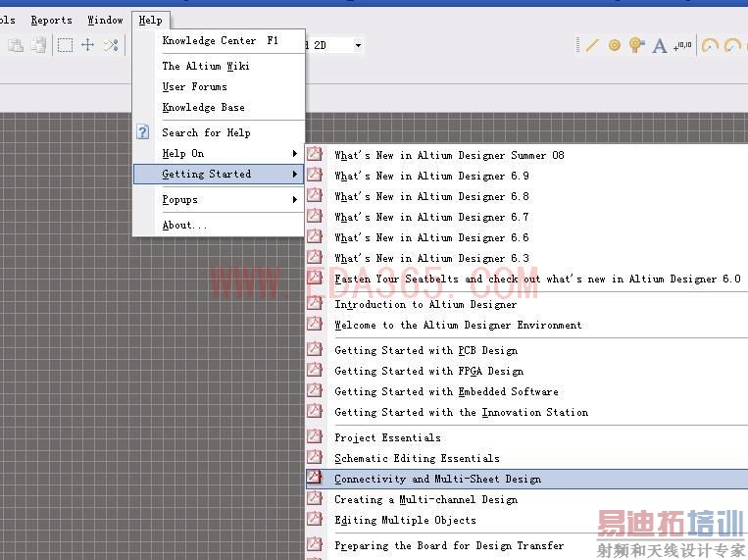Click PDF icon beside Designer 6.7 entry
Screen dimensions: 748x560
[x=315, y=216]
